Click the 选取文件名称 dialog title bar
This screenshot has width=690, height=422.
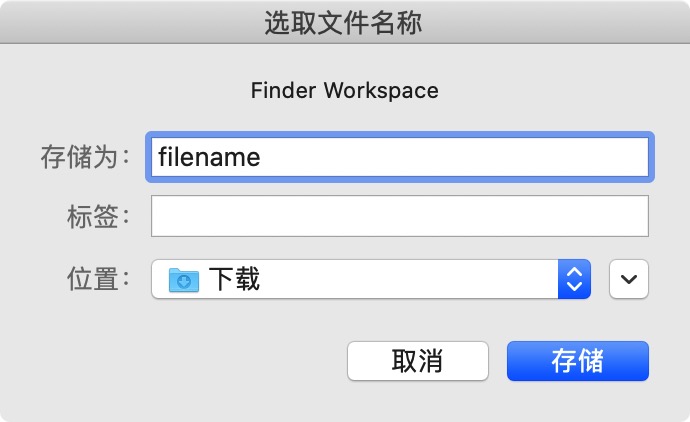(344, 24)
